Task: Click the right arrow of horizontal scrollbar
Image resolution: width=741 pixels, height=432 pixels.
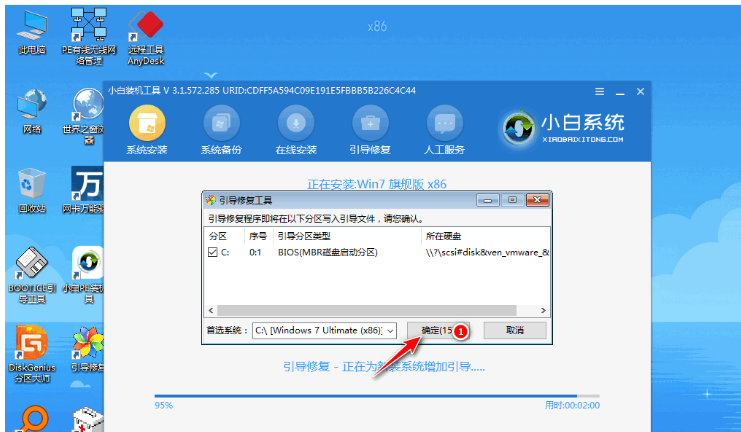Action: pyautogui.click(x=543, y=311)
